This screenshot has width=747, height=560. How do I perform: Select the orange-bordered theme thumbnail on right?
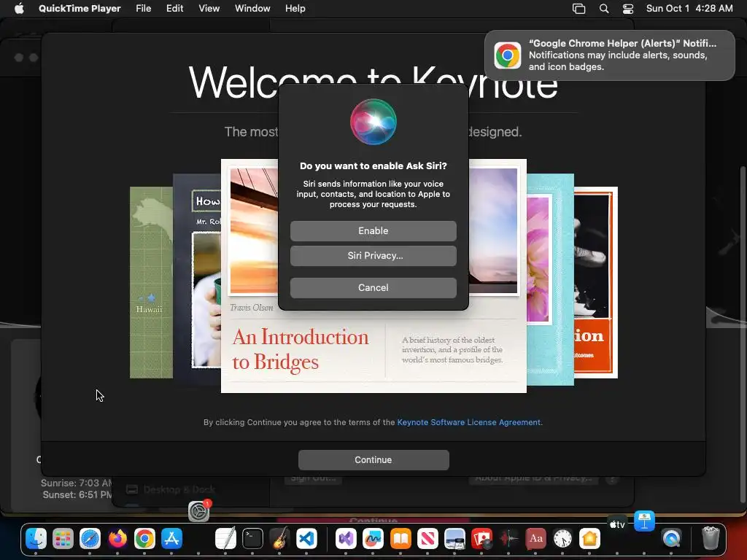click(x=595, y=282)
